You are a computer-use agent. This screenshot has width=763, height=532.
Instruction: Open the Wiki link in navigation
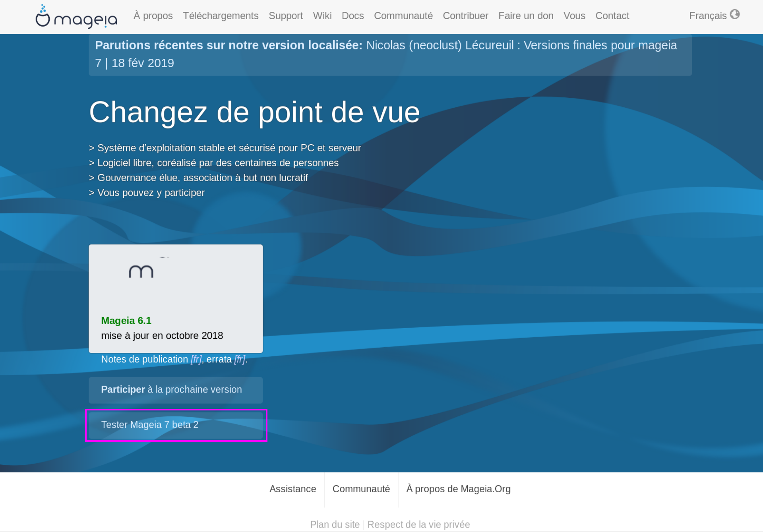point(322,16)
